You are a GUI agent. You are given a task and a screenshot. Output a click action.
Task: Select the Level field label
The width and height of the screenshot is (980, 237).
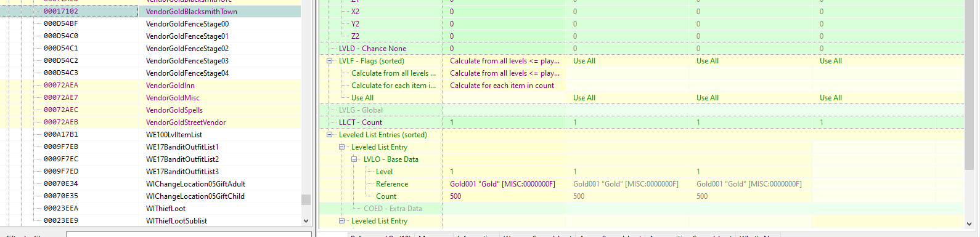384,172
